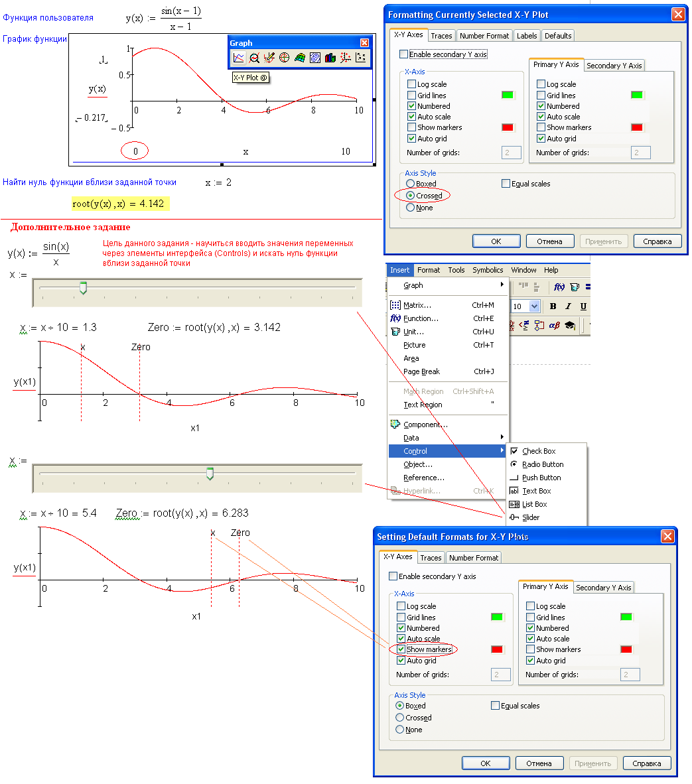Click the f(x) Insert Function toolbar icon
This screenshot has height=784, width=692.
pyautogui.click(x=559, y=287)
